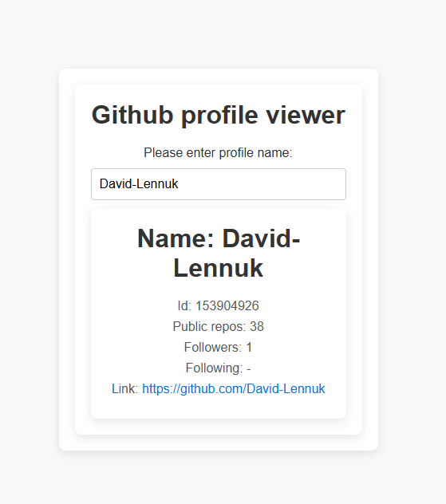Click the Public repos label
The width and height of the screenshot is (446, 504).
(209, 327)
